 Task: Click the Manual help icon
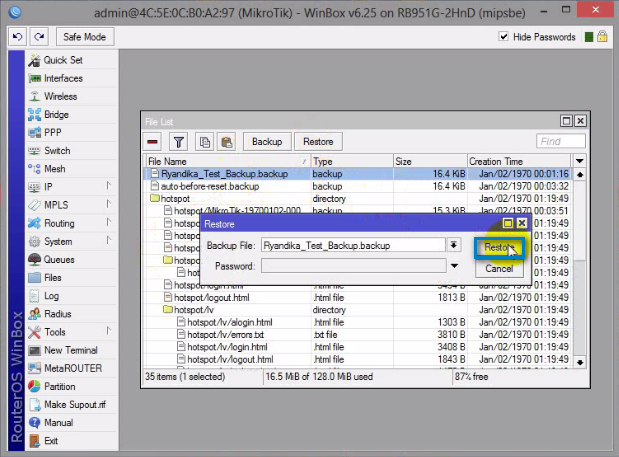click(34, 423)
